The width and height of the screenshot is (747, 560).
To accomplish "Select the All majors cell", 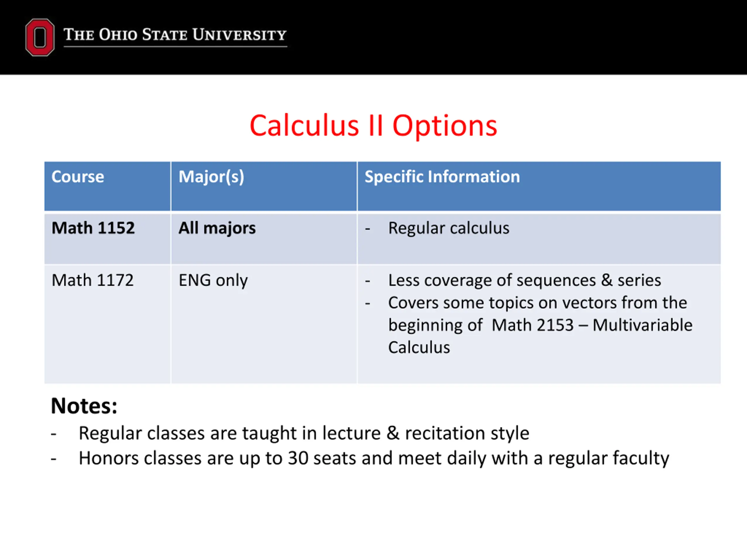I will pos(217,228).
